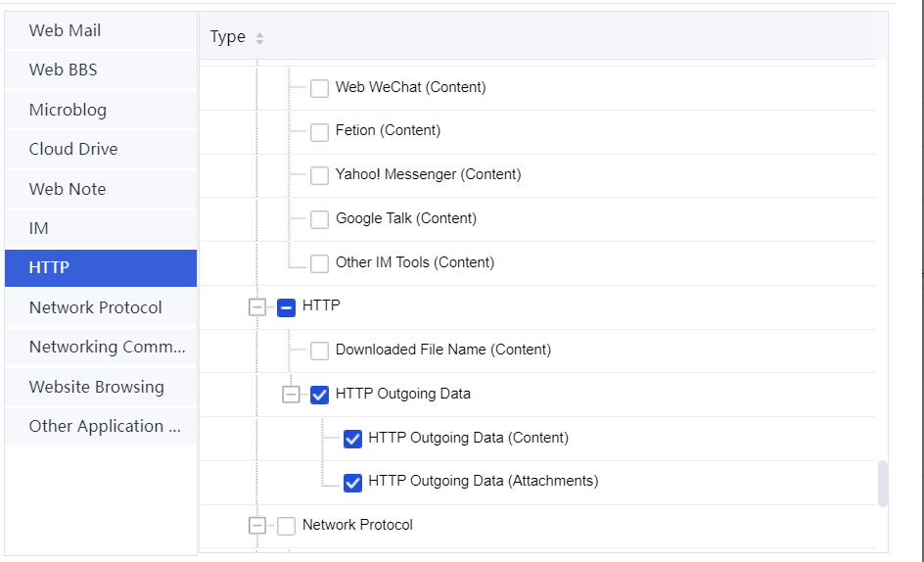Uncheck HTTP Outgoing Data (Content)
The image size is (924, 562).
352,439
